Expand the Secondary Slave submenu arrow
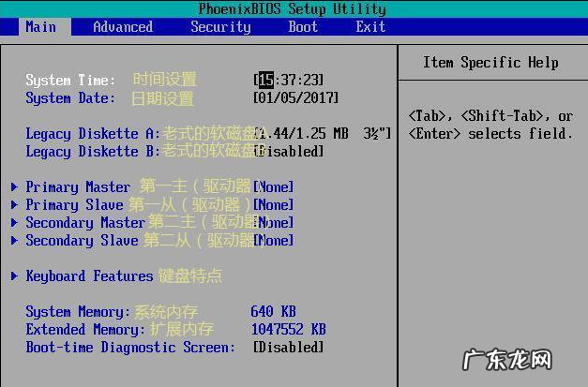588x387 pixels. 15,241
